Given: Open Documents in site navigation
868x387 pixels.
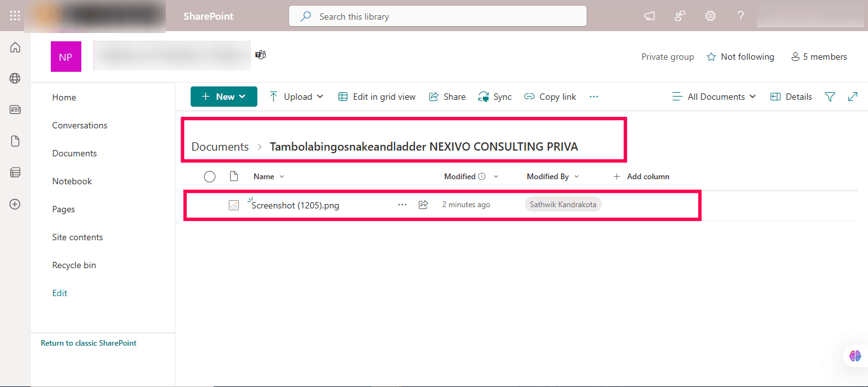Looking at the screenshot, I should coord(74,153).
